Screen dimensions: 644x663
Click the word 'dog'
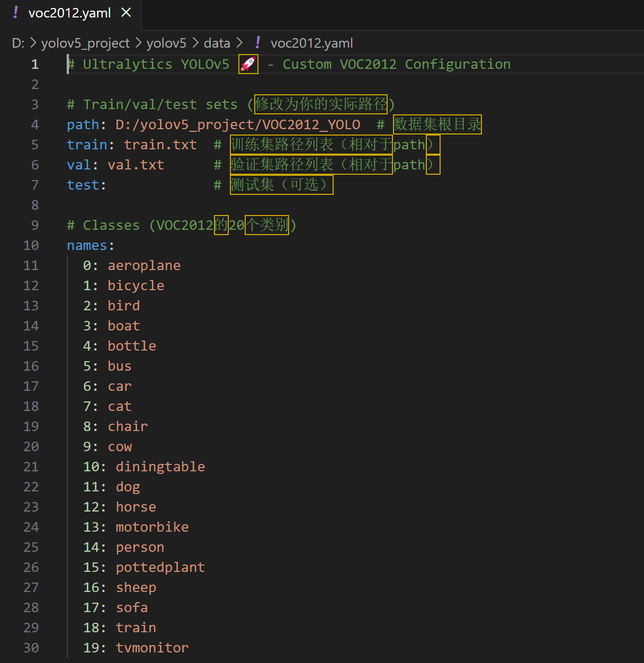coord(128,487)
